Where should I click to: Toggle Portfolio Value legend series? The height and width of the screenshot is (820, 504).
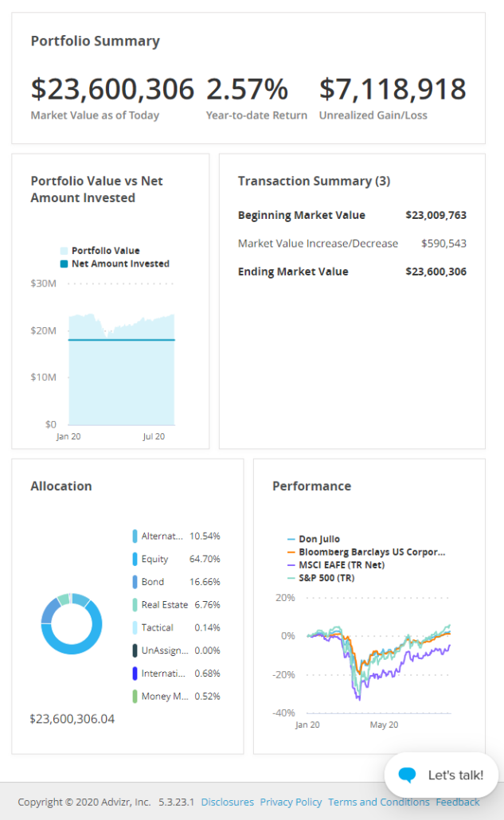[x=105, y=250]
